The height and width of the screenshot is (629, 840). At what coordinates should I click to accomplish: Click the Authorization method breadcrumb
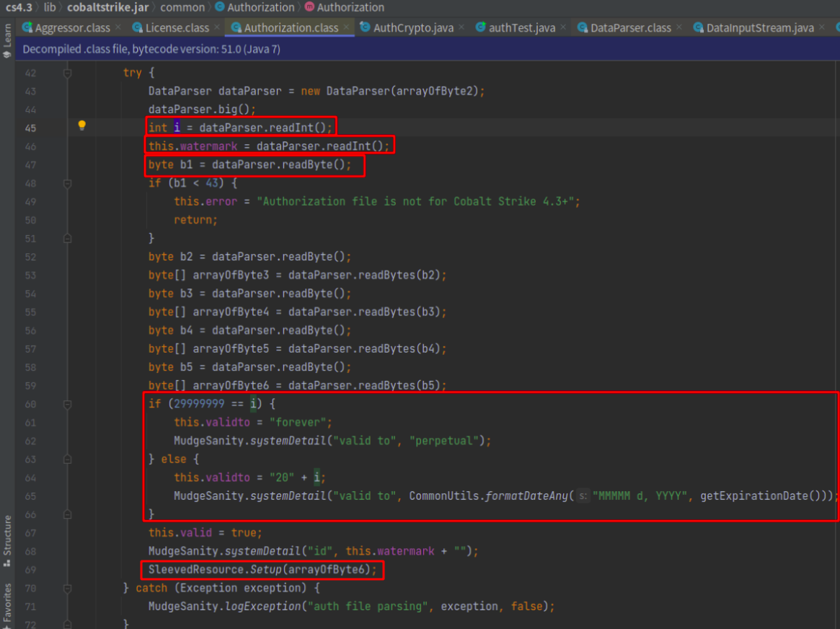pyautogui.click(x=345, y=7)
